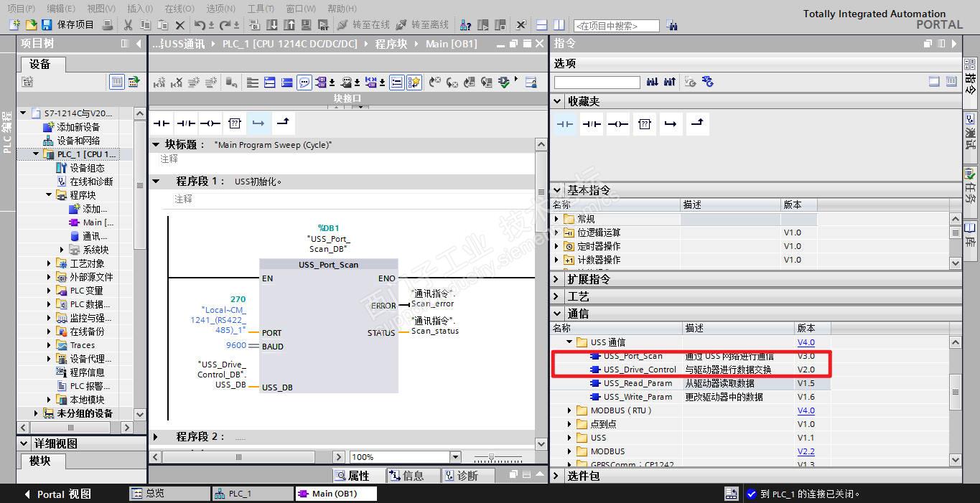Insert empty box in editor favorites bar
Viewport: 980px width, 503px height.
[x=235, y=123]
